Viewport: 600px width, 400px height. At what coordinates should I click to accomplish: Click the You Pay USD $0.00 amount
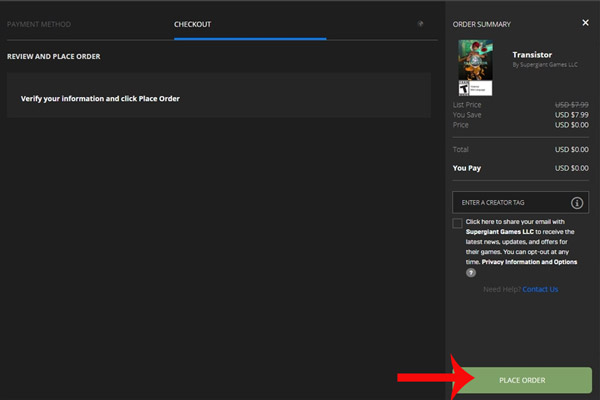(x=571, y=168)
